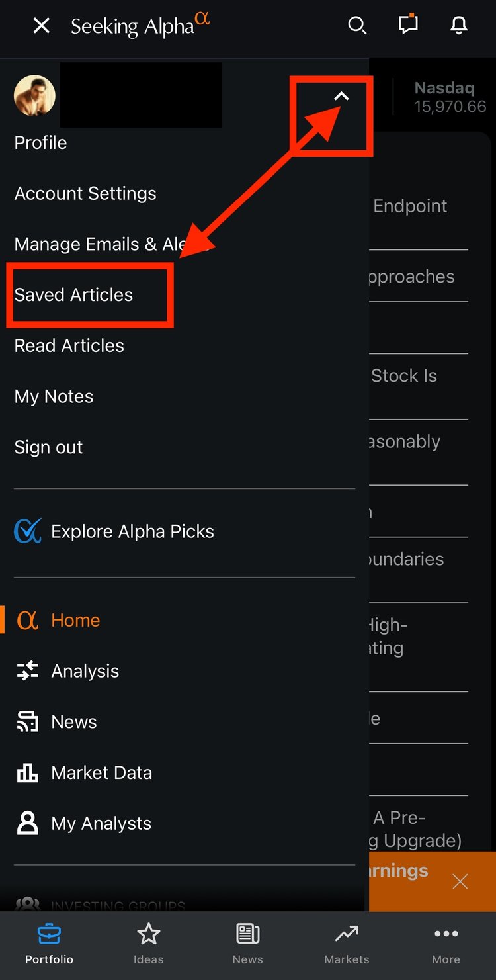Open the search icon

357,26
